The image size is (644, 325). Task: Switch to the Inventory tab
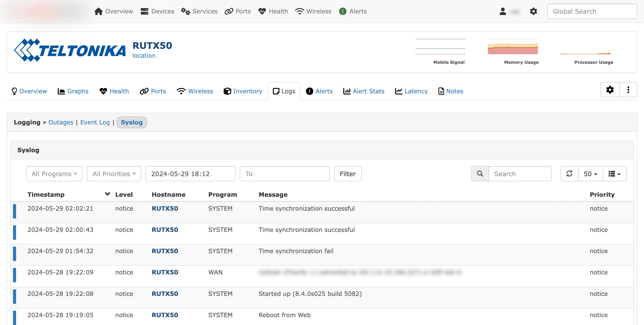(243, 91)
